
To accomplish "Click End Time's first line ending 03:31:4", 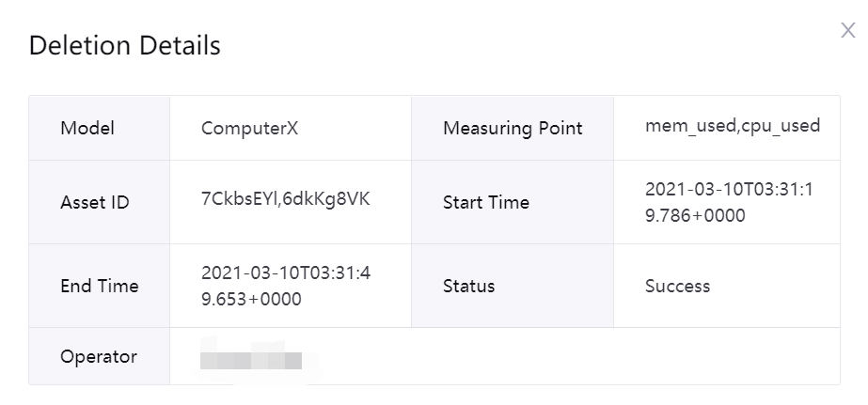I will pyautogui.click(x=286, y=273).
